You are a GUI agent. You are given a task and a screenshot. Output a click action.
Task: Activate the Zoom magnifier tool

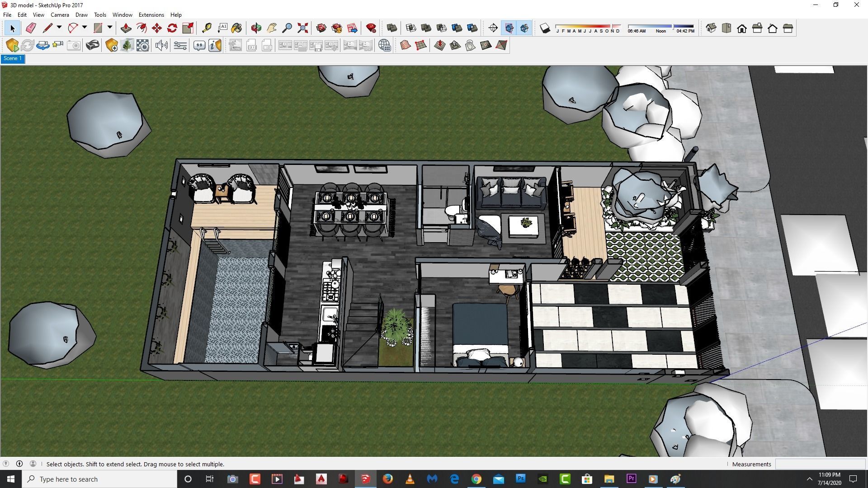(287, 28)
